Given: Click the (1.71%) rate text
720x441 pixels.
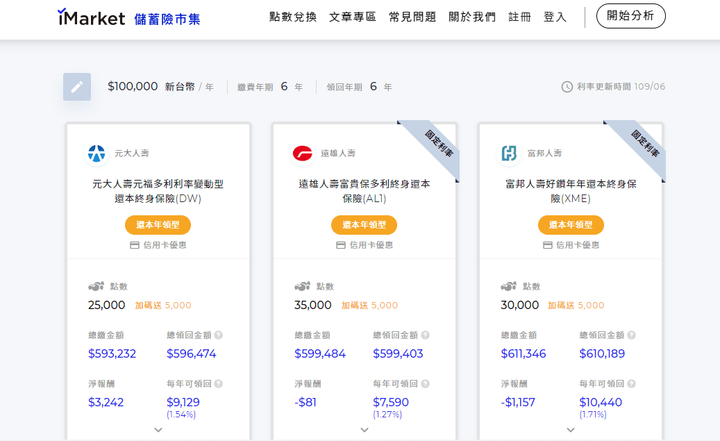Looking at the screenshot, I should [x=593, y=414].
